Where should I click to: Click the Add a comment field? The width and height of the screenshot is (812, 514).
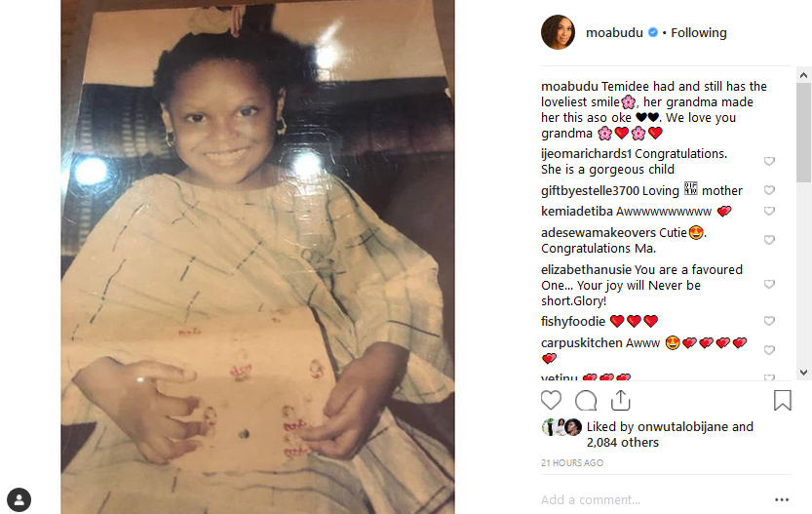(x=652, y=500)
